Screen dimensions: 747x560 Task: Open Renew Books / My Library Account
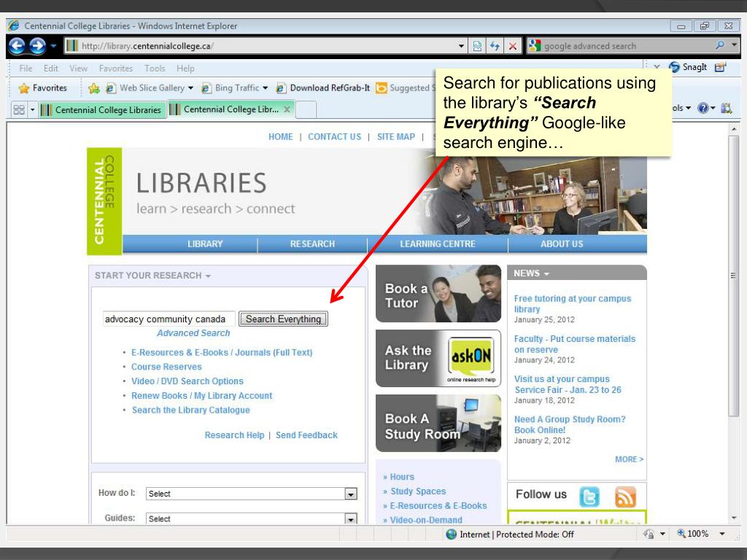[x=201, y=396]
